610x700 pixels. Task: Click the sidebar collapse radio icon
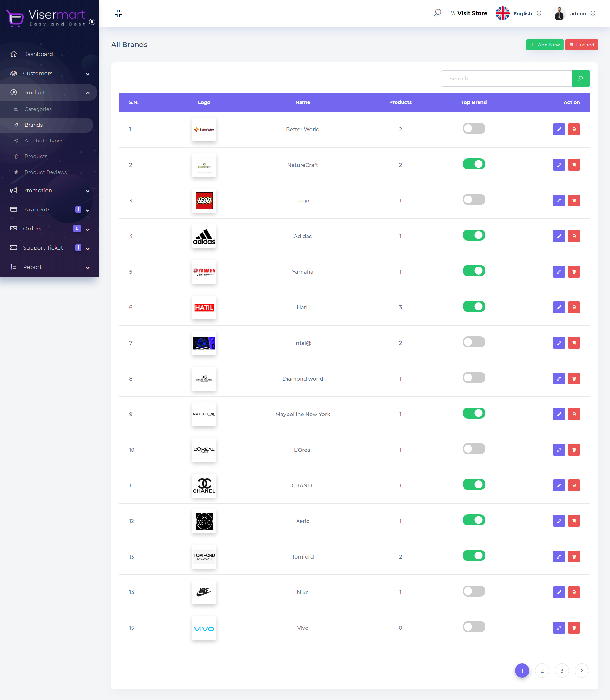pyautogui.click(x=92, y=22)
